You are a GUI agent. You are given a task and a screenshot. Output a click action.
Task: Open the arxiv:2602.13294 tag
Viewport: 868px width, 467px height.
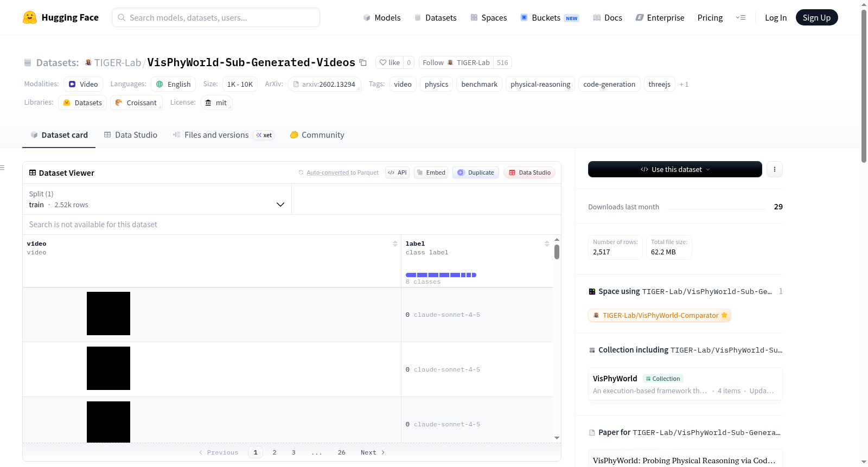324,84
